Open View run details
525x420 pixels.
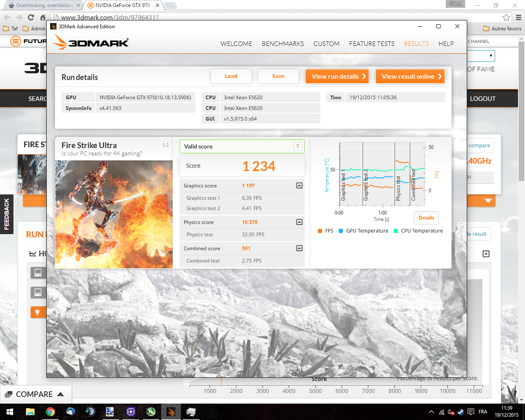(337, 76)
